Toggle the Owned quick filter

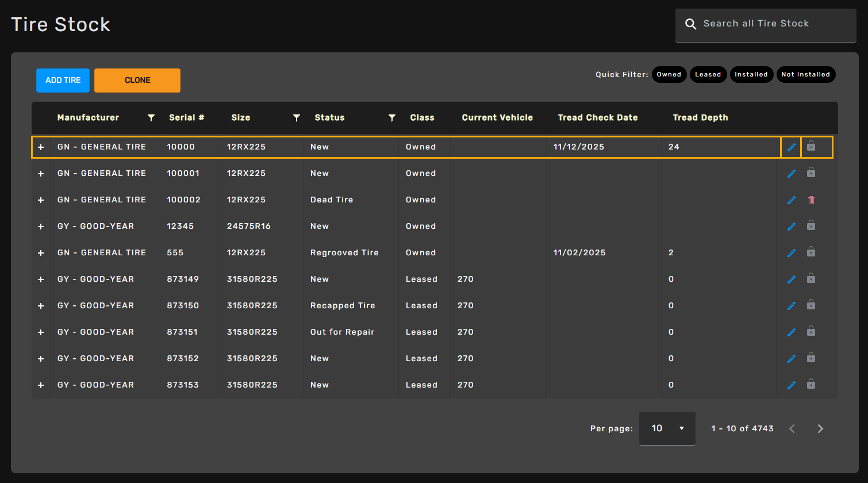coord(669,75)
